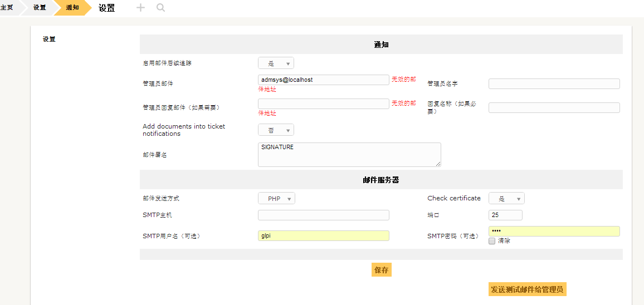
Task: Click the 管理员回复邮件 input field
Action: tap(323, 104)
